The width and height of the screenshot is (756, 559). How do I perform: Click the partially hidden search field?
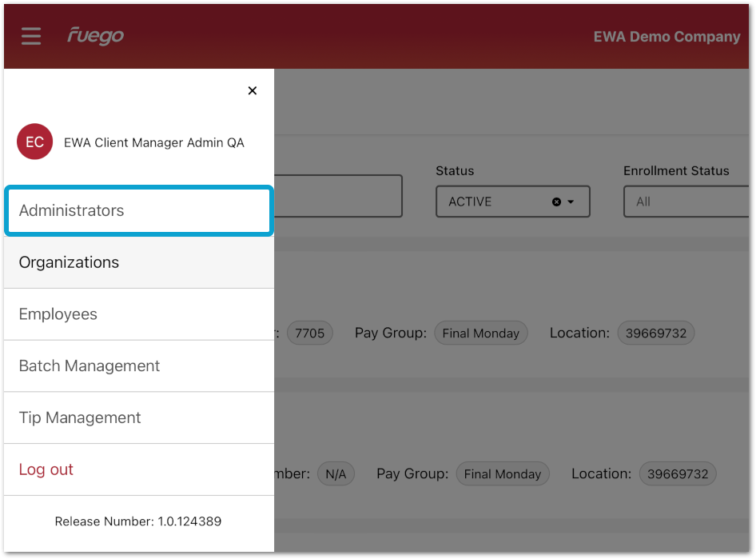[338, 196]
